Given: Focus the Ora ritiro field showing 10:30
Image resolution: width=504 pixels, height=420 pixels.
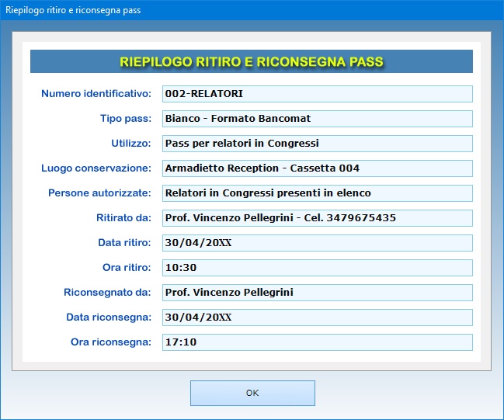Looking at the screenshot, I should pos(317,268).
